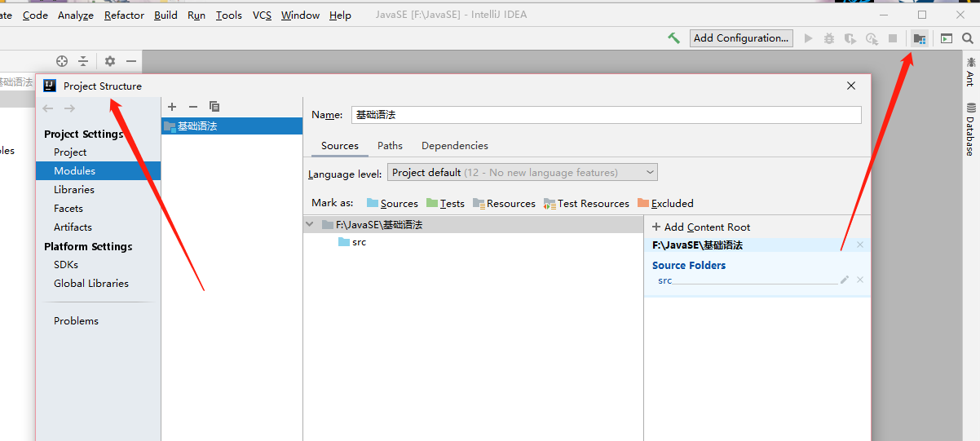The image size is (980, 441).
Task: Remove selected module with minus icon
Action: pos(193,107)
